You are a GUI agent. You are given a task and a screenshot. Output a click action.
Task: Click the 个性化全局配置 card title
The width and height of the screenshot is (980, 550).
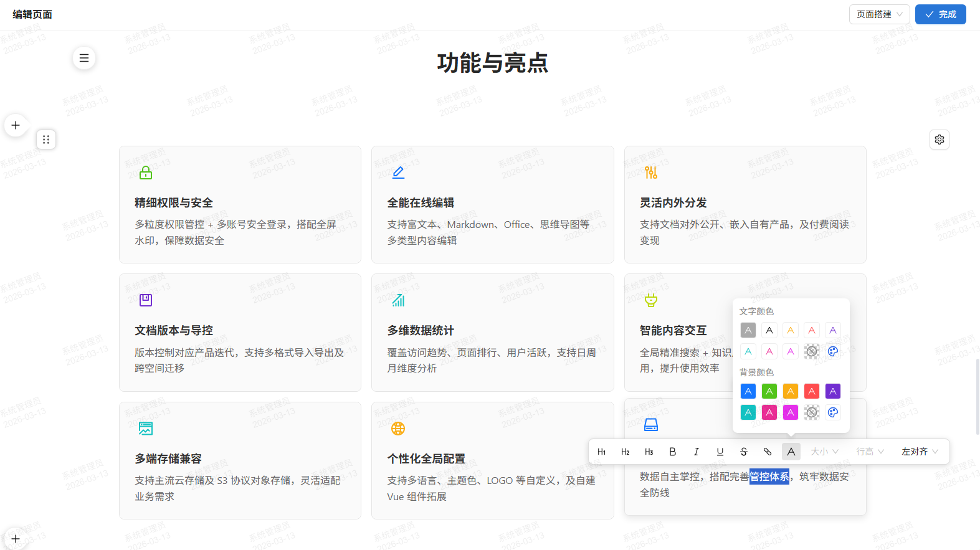[x=426, y=459]
